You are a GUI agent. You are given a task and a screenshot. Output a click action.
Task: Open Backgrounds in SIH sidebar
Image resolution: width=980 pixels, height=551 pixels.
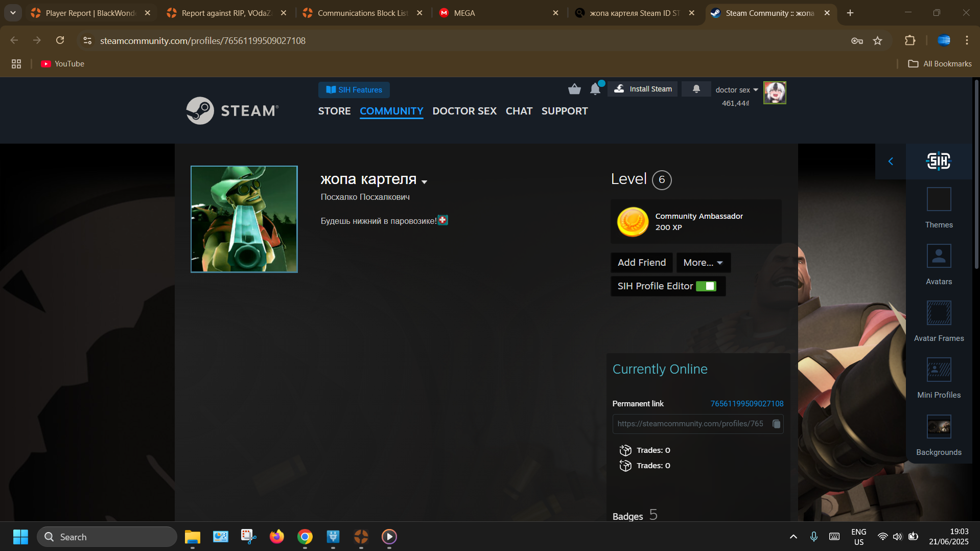point(939,435)
